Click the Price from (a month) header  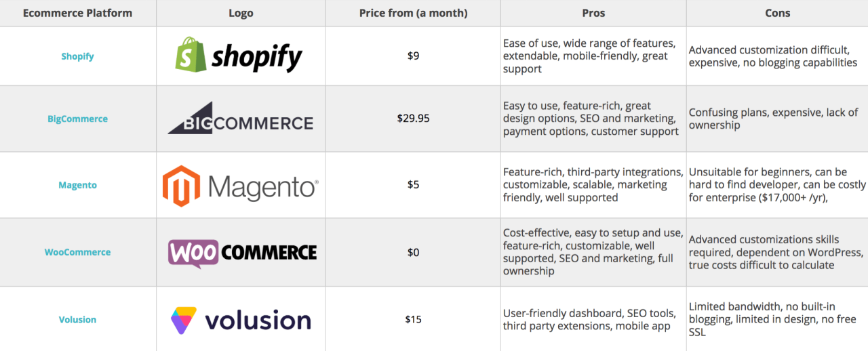click(x=413, y=13)
